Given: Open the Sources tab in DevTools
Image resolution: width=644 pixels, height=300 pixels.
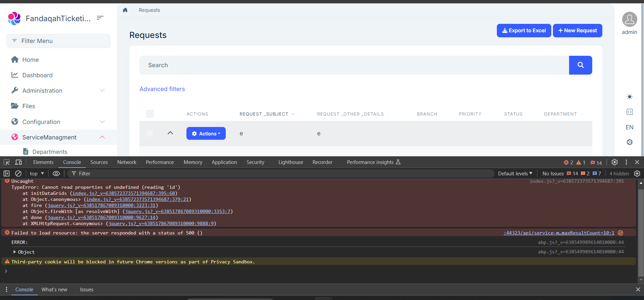Looking at the screenshot, I should [99, 162].
